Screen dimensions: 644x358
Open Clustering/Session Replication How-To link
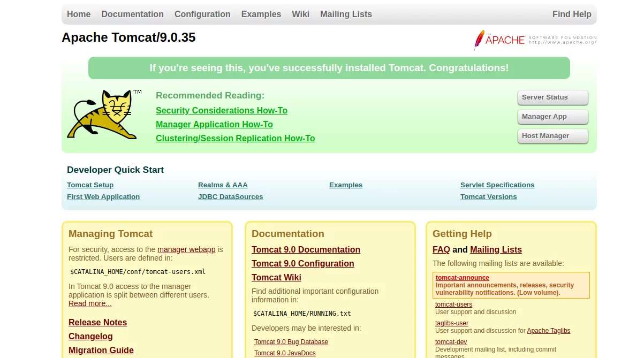tap(235, 139)
